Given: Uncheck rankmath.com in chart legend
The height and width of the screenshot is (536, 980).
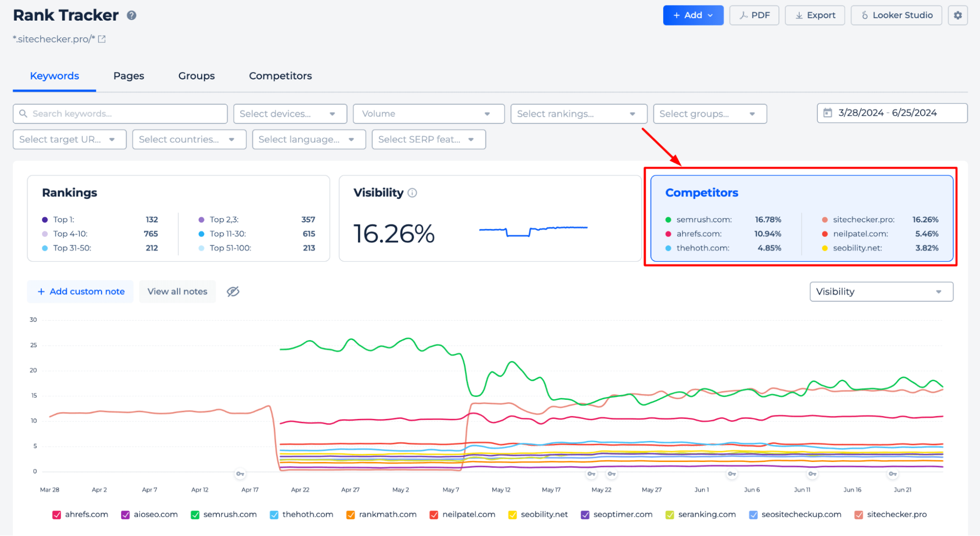Looking at the screenshot, I should 351,514.
